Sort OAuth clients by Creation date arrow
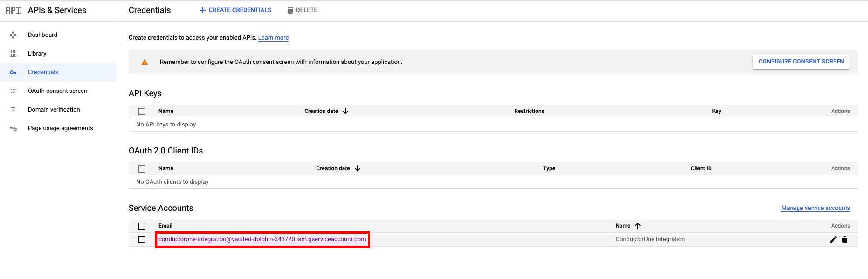This screenshot has height=279, width=868. click(358, 168)
